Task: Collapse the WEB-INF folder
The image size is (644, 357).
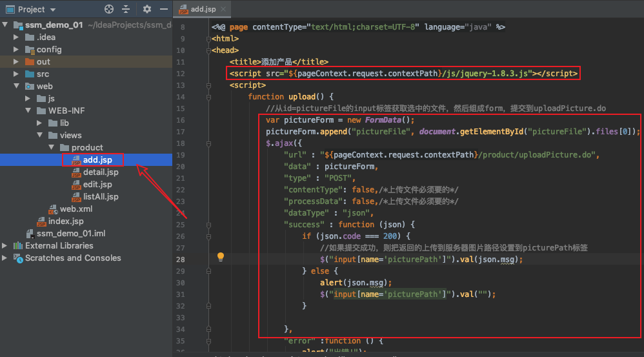Action: 28,110
